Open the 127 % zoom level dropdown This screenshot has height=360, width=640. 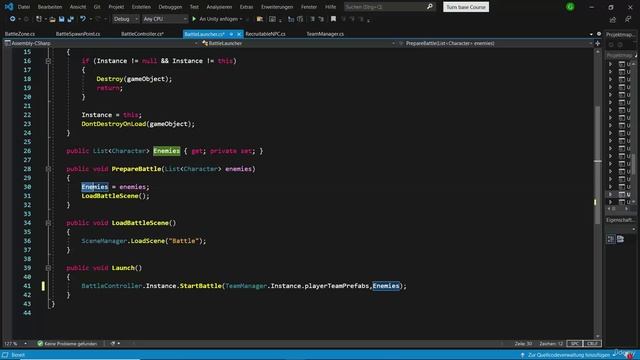tap(15, 344)
